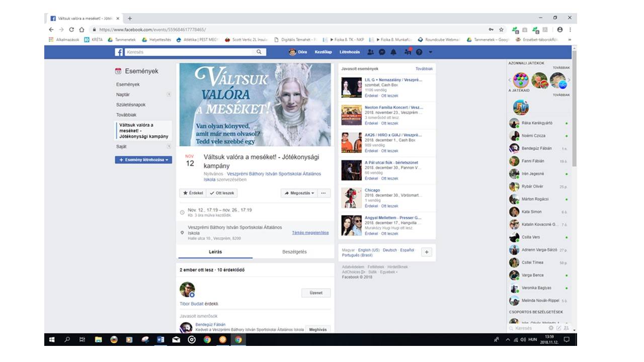The image size is (644, 362).
Task: Click the chat sidebar Keresés field
Action: (528, 328)
